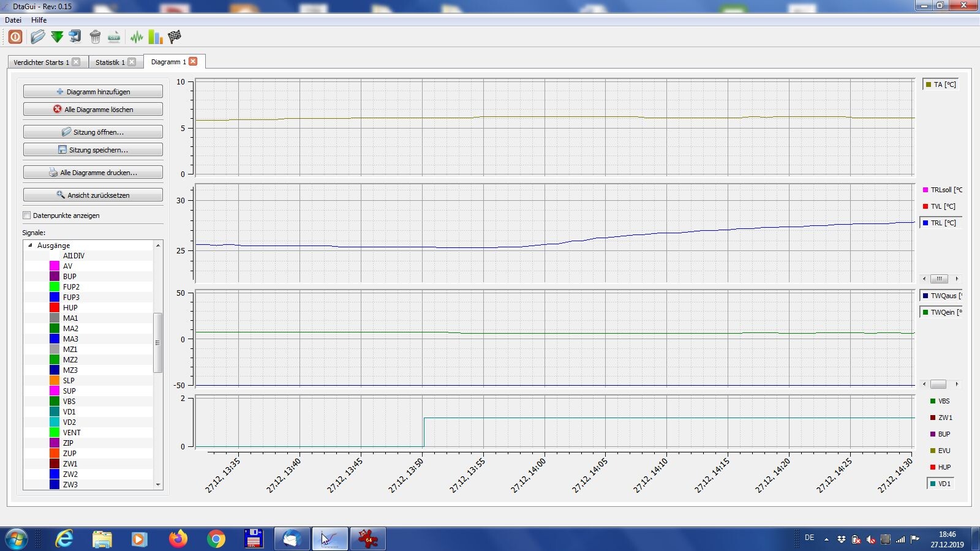Collapse the Ausgänge tree node
The width and height of the screenshot is (980, 551).
(x=30, y=246)
